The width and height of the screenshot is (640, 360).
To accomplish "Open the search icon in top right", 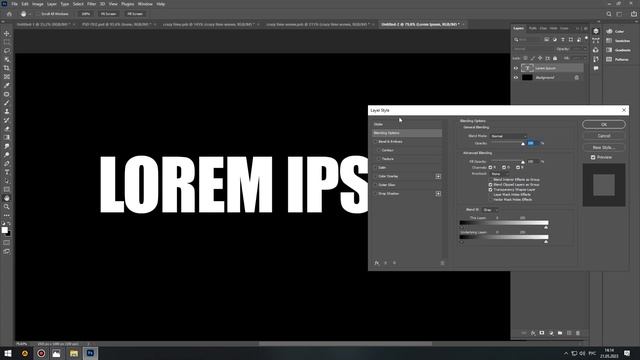I will click(x=609, y=14).
